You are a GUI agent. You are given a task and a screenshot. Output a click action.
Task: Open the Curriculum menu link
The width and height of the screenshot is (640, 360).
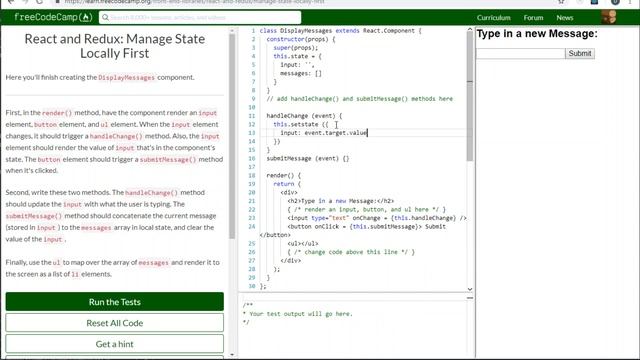click(493, 18)
